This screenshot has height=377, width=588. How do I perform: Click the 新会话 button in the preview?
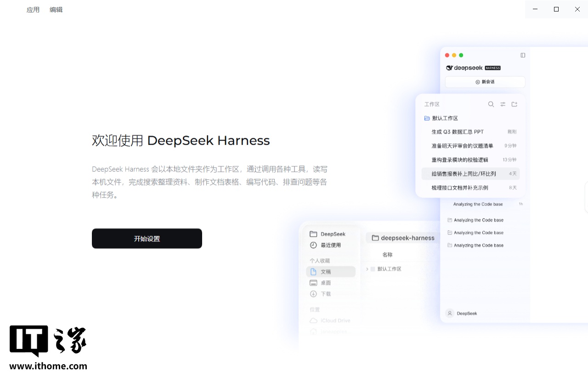[x=485, y=82]
